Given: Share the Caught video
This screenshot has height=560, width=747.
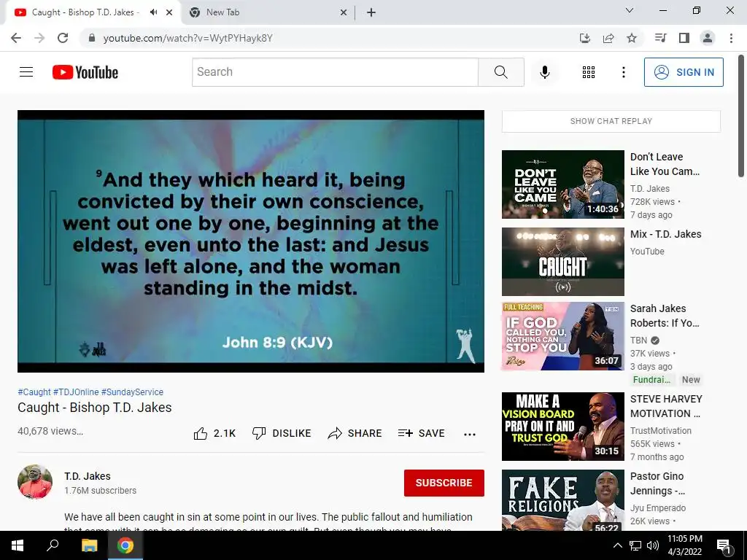Looking at the screenshot, I should (x=355, y=433).
